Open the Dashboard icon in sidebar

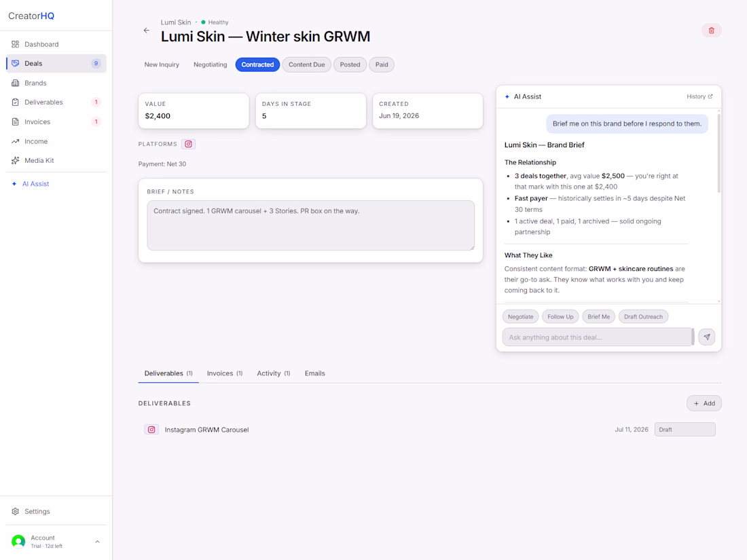pos(15,44)
